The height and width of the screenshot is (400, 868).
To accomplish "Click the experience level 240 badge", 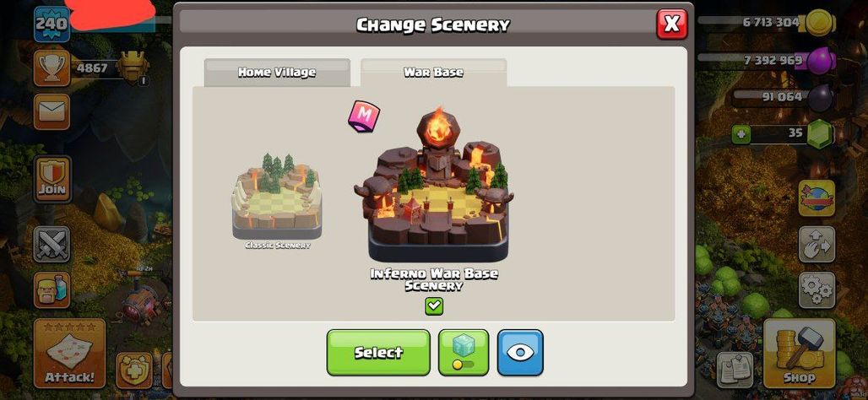I will [52, 24].
